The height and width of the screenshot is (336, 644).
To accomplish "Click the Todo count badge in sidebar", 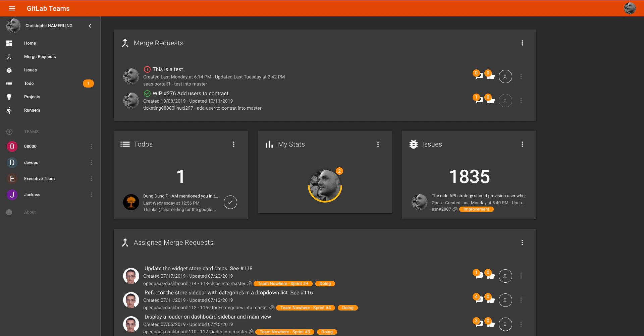I will point(88,83).
